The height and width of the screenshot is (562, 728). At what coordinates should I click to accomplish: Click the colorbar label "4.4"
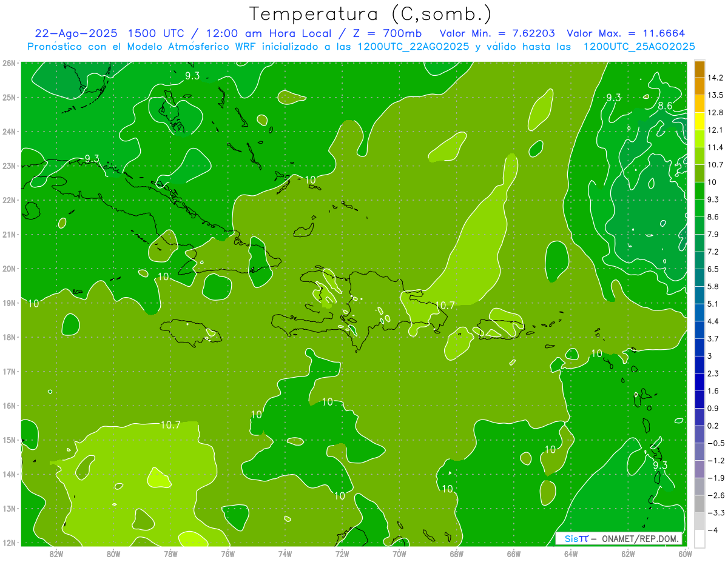pyautogui.click(x=713, y=321)
